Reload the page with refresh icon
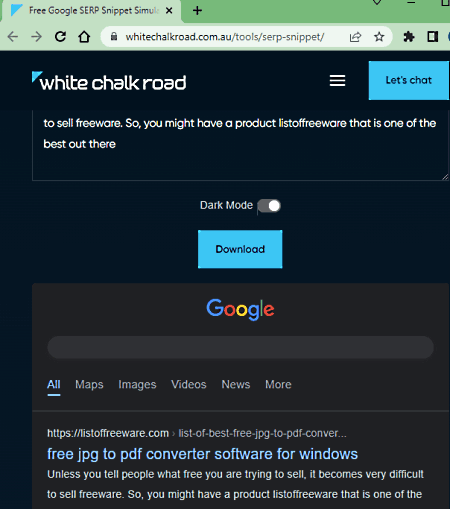Viewport: 450px width, 509px height. click(x=60, y=37)
